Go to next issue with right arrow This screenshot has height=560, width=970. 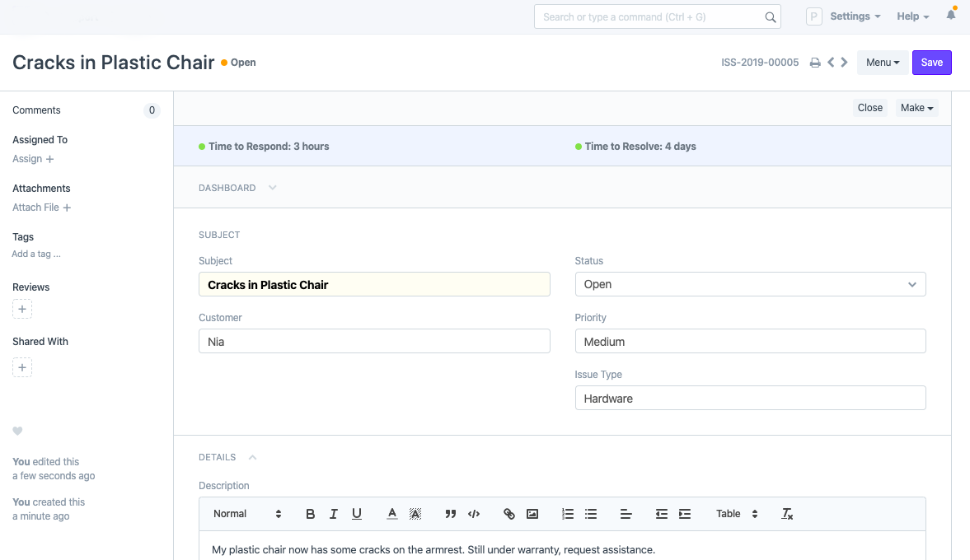[x=844, y=63]
